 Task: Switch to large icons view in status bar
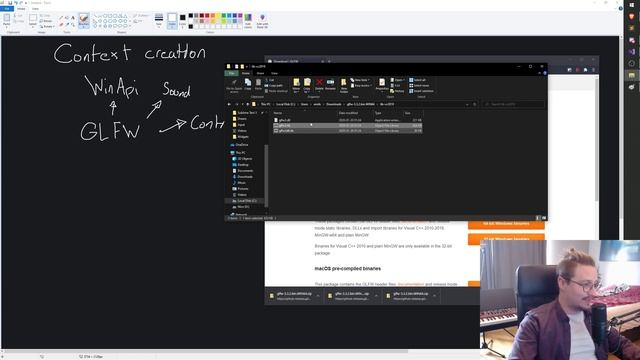[x=544, y=218]
